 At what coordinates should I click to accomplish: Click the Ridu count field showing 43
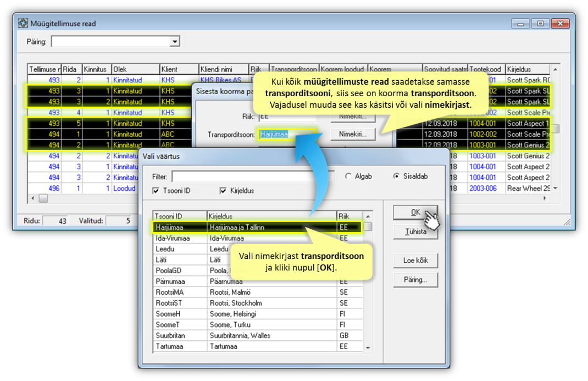[55, 221]
